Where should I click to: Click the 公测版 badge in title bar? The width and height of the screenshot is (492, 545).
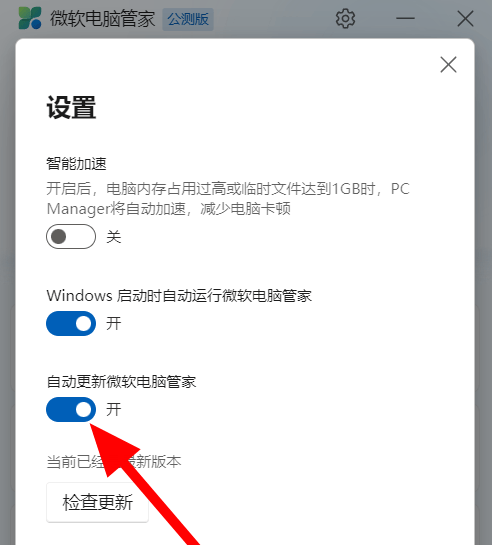point(188,19)
